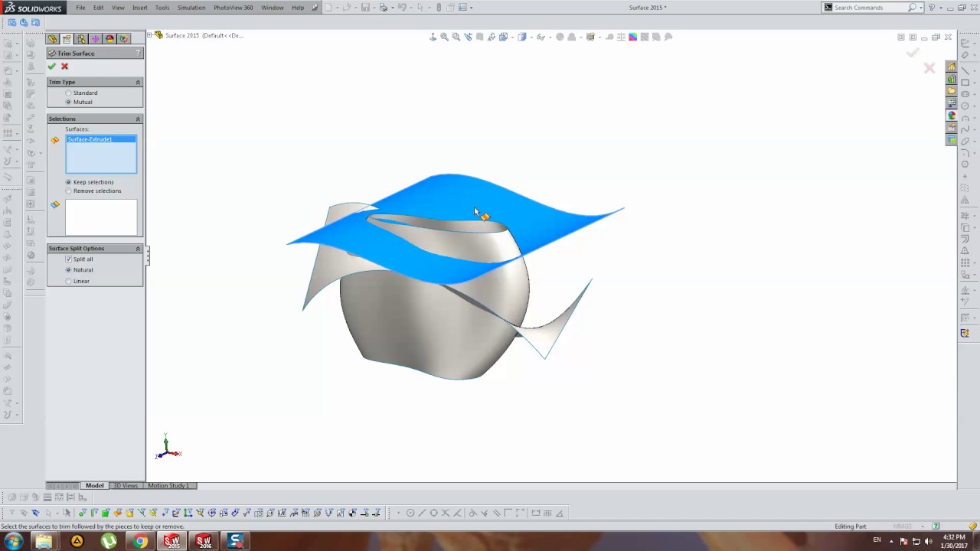The width and height of the screenshot is (980, 551).
Task: Collapse Surface Split Options section
Action: coord(138,248)
